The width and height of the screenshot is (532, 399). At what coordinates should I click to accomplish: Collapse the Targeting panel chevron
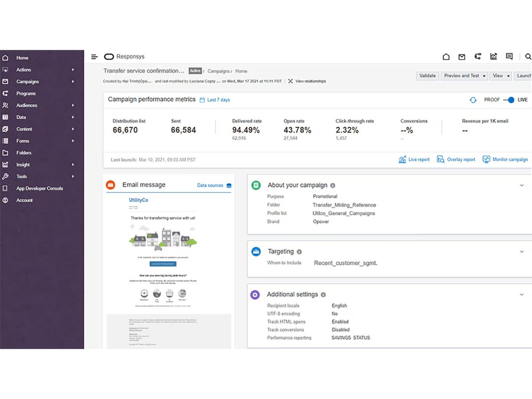[522, 252]
